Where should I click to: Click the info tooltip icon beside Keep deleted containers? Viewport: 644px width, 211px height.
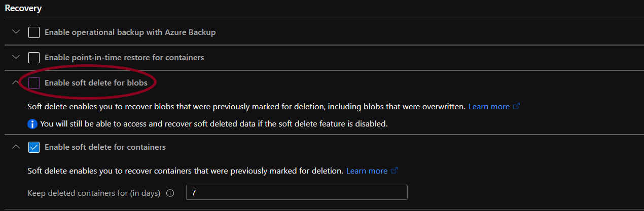pos(170,193)
